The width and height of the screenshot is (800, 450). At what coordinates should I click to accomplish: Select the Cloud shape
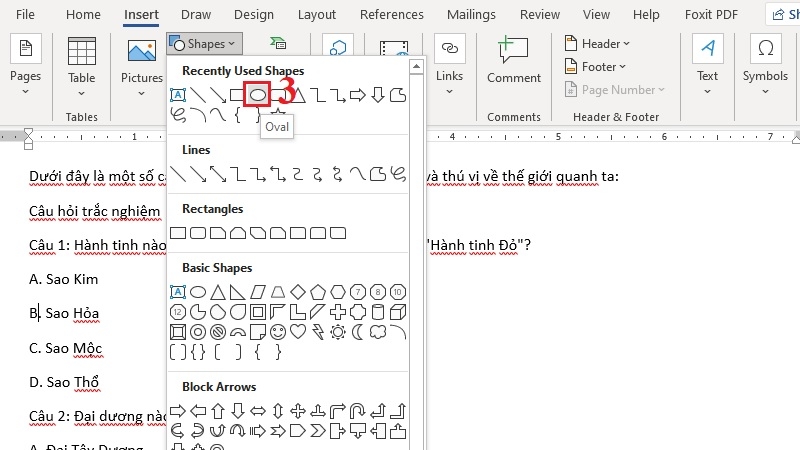pos(378,332)
